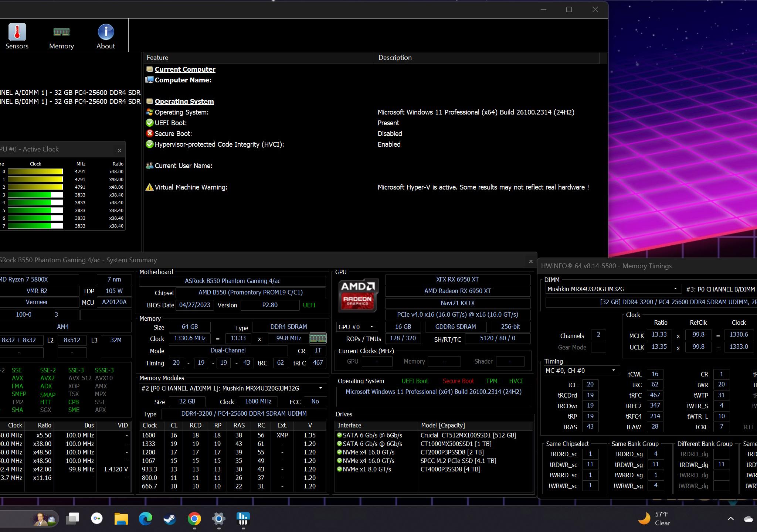Click the Operating System heading link
Screen dimensions: 757x532
point(184,101)
